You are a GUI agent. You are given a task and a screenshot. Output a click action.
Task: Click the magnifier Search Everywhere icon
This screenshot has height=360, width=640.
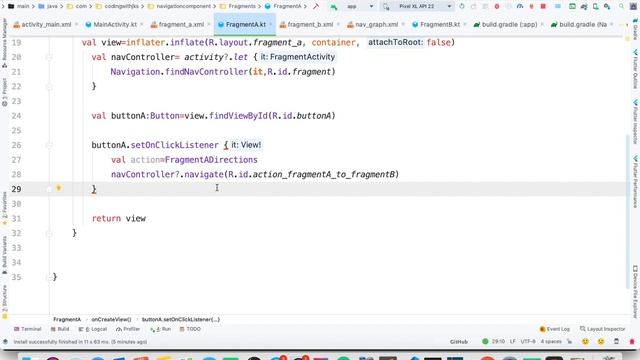621,7
